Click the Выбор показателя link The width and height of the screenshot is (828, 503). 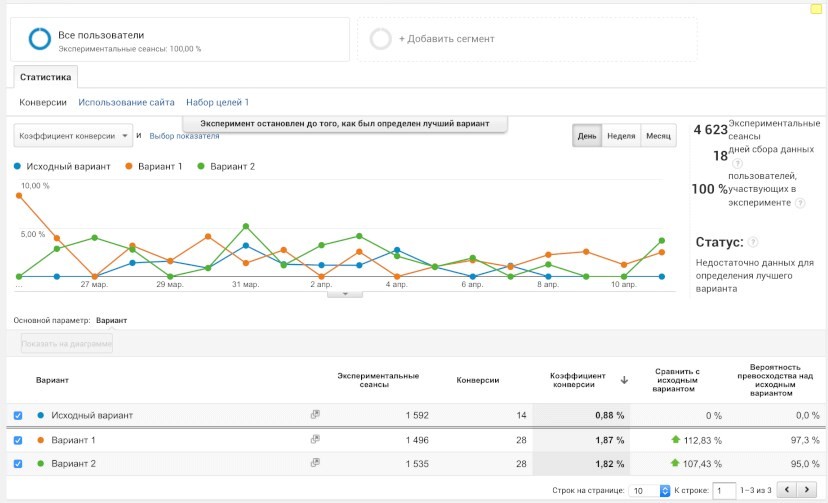(x=184, y=135)
